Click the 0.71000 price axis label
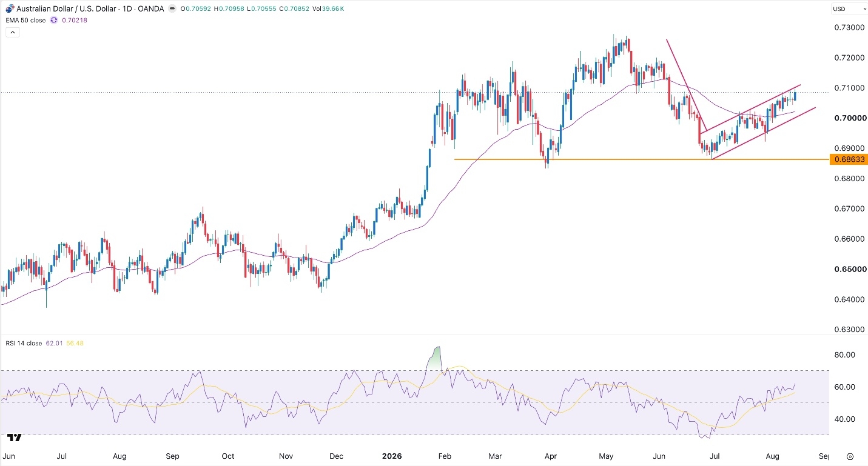The width and height of the screenshot is (868, 466). click(x=848, y=88)
